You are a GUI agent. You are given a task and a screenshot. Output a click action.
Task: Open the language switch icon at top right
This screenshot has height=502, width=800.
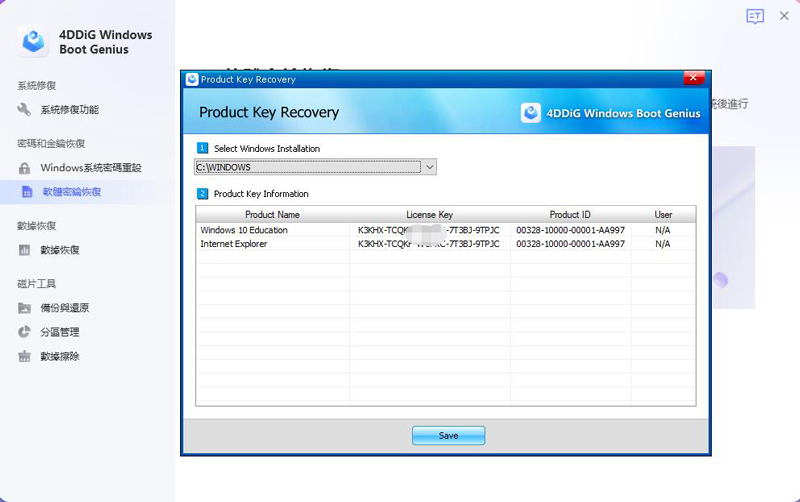[755, 16]
